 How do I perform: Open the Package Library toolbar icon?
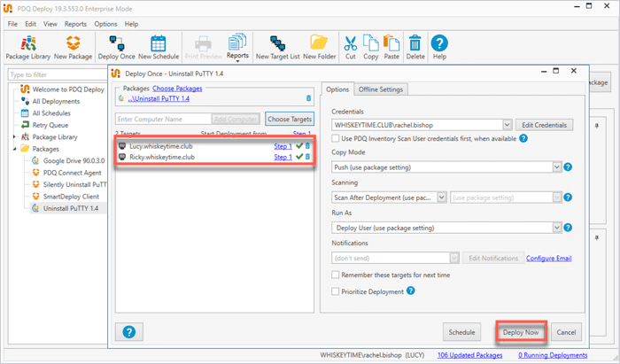pyautogui.click(x=28, y=48)
